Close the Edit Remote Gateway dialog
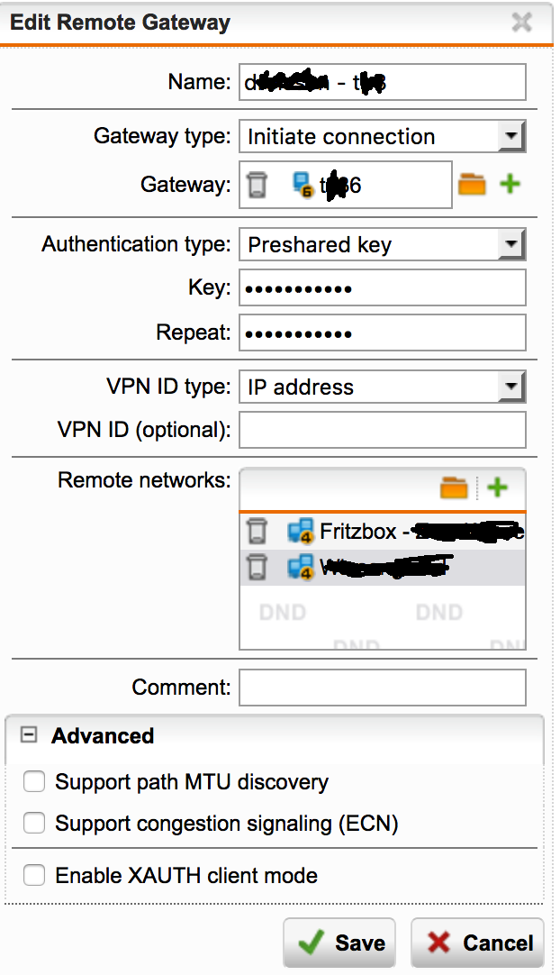Viewport: 560px width, 975px height. coord(522,23)
